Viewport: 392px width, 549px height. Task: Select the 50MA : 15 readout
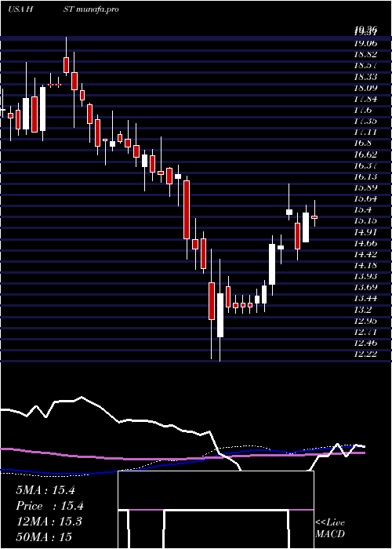click(44, 536)
